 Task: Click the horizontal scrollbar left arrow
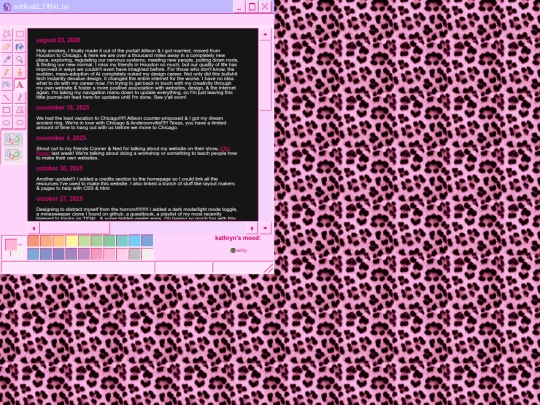pyautogui.click(x=33, y=228)
